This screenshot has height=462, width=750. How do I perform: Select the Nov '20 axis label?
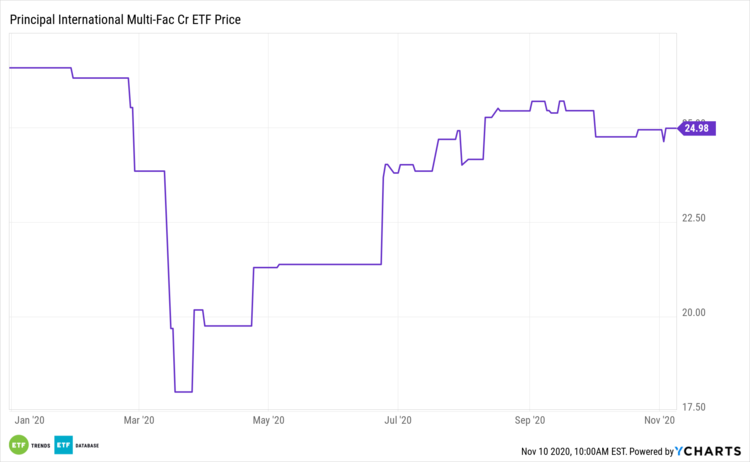click(658, 421)
